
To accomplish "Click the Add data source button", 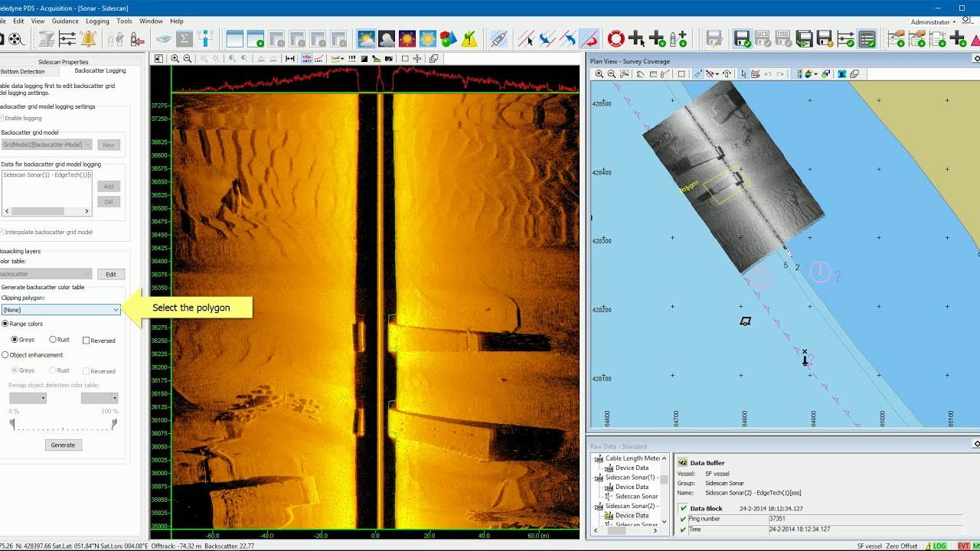I will (x=109, y=186).
